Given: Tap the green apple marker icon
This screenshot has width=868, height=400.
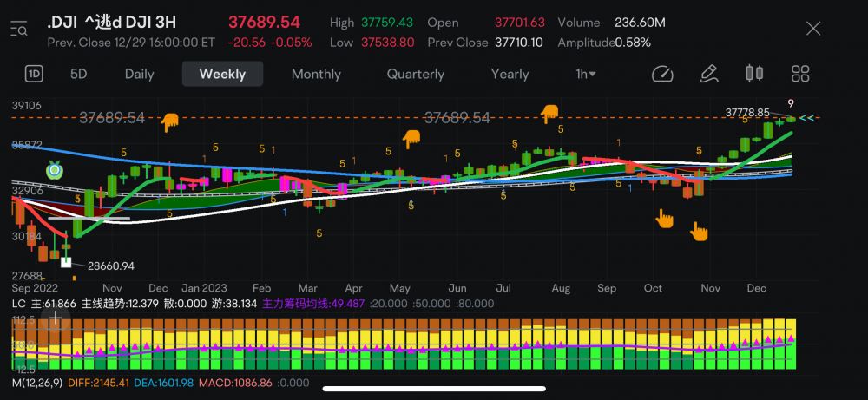Looking at the screenshot, I should [54, 170].
